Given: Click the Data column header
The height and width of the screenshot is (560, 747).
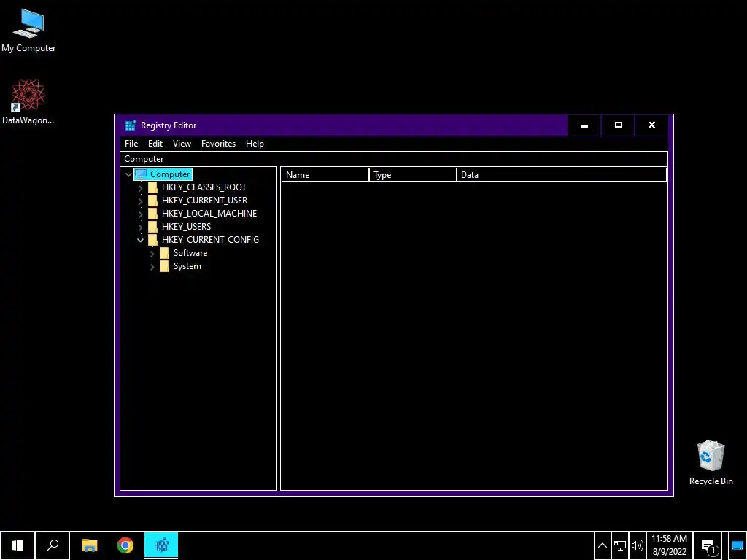Looking at the screenshot, I should [x=562, y=175].
